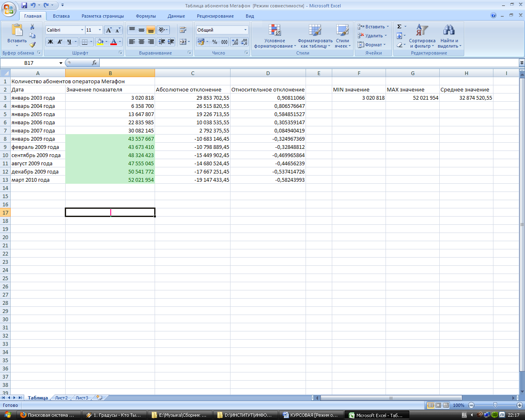Open the Общий number format dropdown
Screen dimensions: 525x420
coord(245,30)
